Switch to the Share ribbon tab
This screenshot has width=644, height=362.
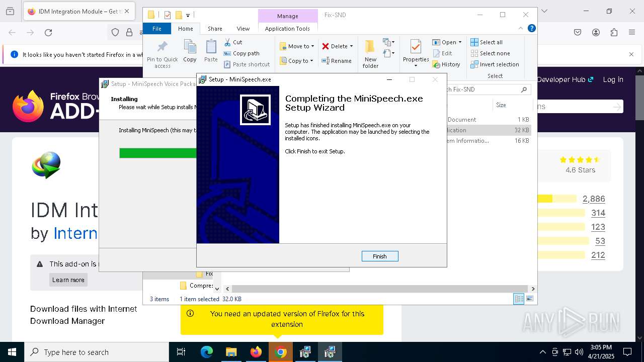pos(215,29)
